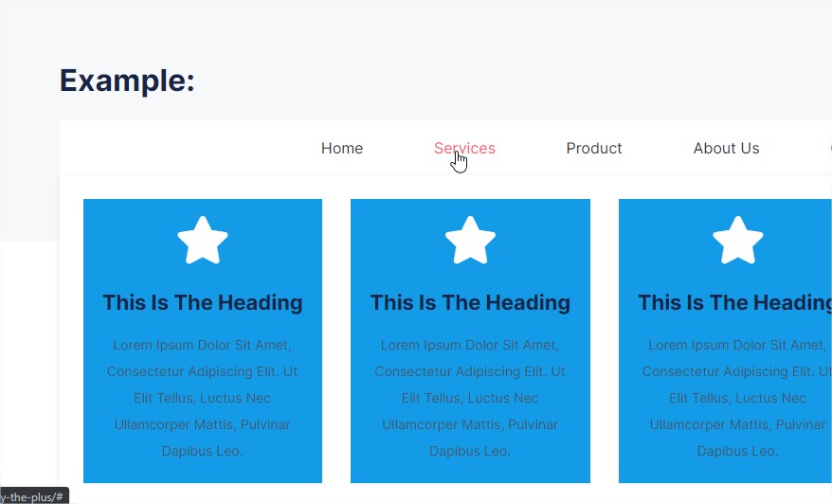832x504 pixels.
Task: Select Services in the navigation bar
Action: (x=464, y=149)
